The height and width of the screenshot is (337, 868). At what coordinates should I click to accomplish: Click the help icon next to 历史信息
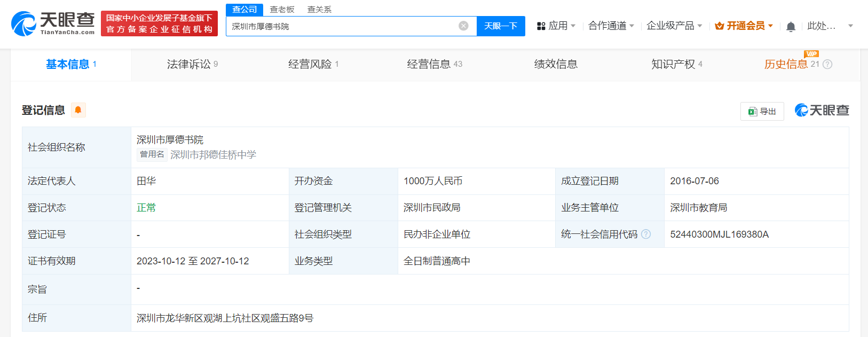pos(827,64)
